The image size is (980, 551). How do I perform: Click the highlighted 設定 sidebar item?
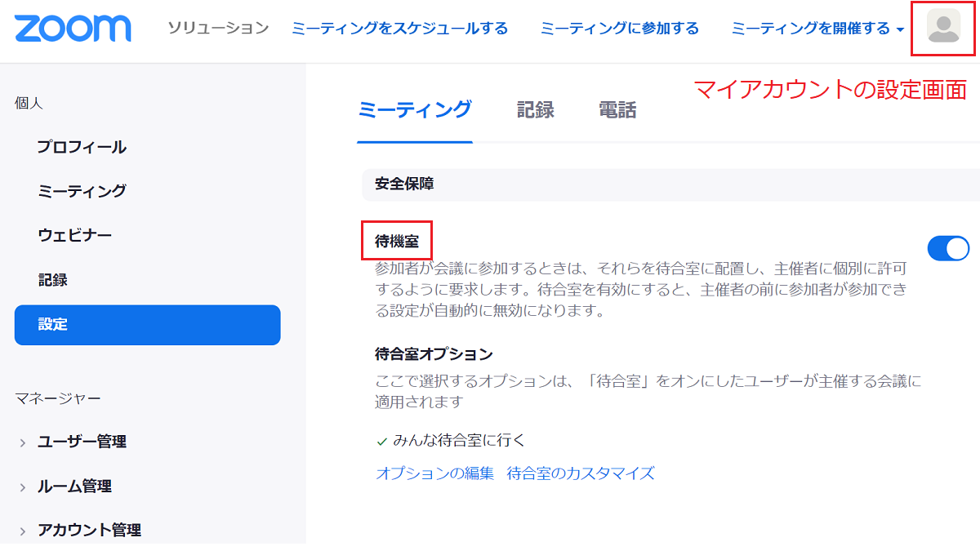pyautogui.click(x=147, y=325)
